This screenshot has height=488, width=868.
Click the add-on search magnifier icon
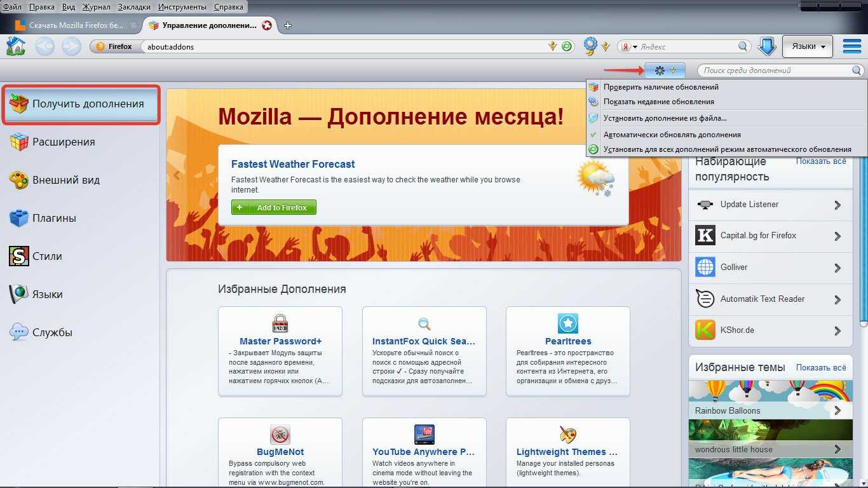tap(857, 71)
